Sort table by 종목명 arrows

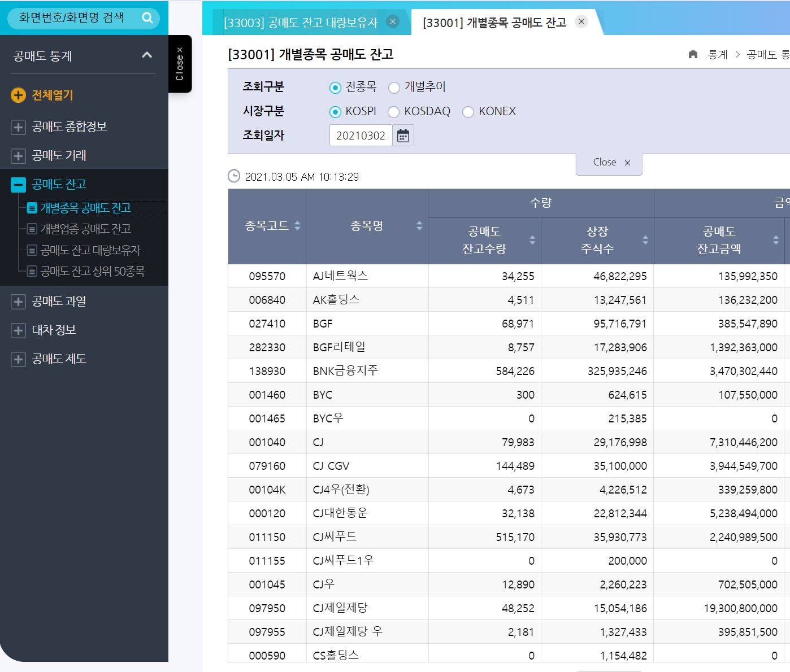tap(419, 226)
